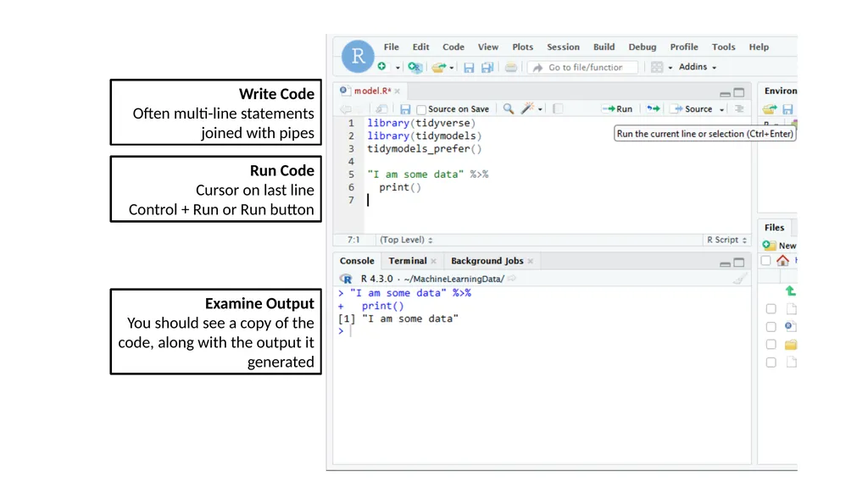The width and height of the screenshot is (868, 487).
Task: Open the File menu
Action: 392,47
